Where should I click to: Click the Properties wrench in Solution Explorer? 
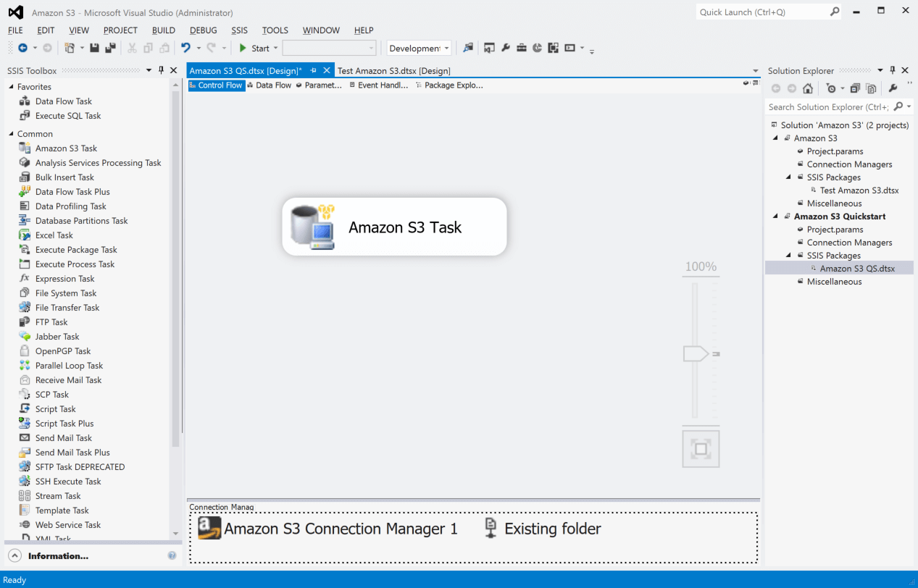(893, 88)
